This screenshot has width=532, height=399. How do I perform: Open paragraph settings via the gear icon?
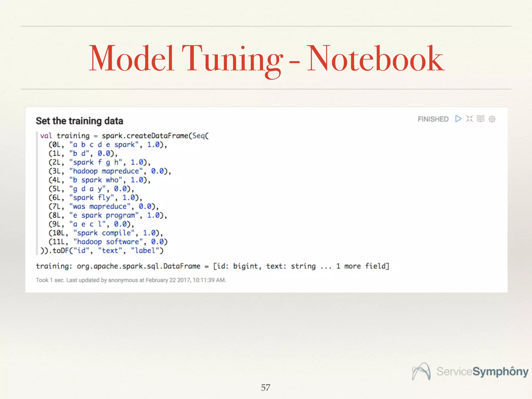[492, 119]
